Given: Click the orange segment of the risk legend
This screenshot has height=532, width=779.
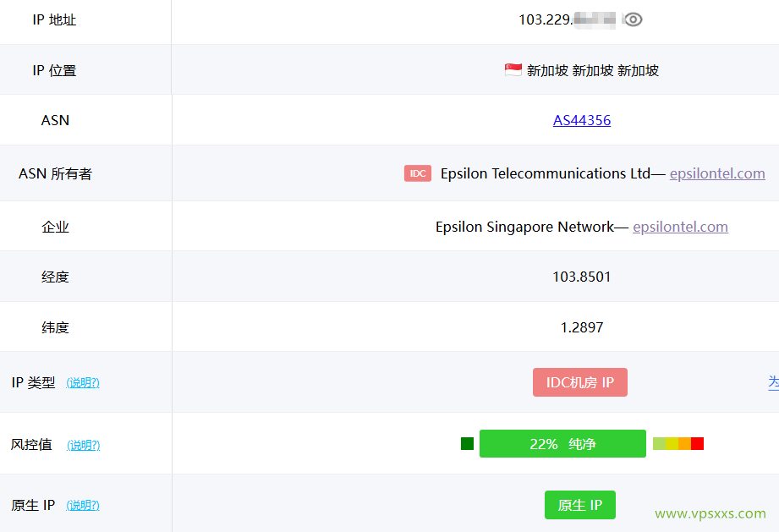Looking at the screenshot, I should coord(683,443).
